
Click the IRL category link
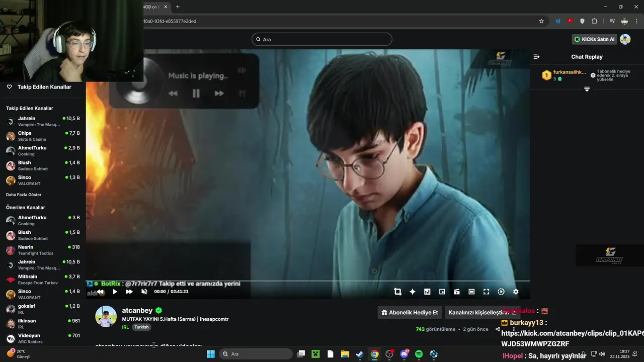click(x=125, y=327)
